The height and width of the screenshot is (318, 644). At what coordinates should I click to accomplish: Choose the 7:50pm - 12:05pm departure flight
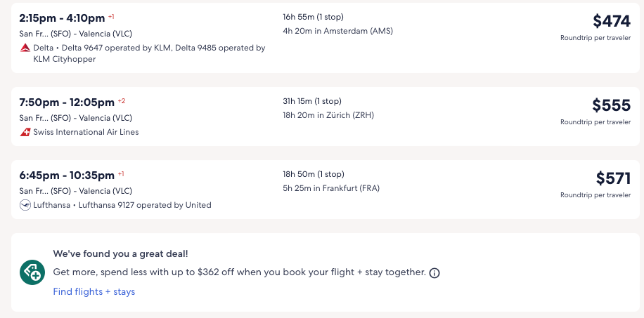(x=67, y=102)
